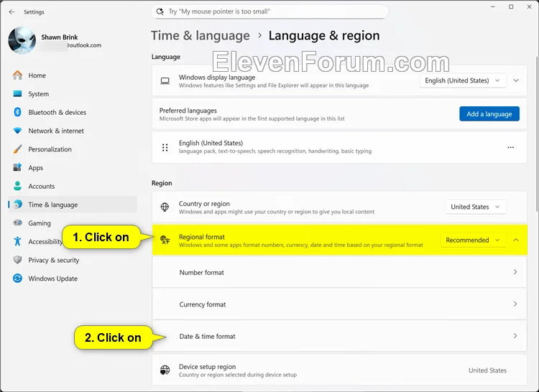Click the Regional format title text
Image resolution: width=539 pixels, height=392 pixels.
pyautogui.click(x=202, y=237)
